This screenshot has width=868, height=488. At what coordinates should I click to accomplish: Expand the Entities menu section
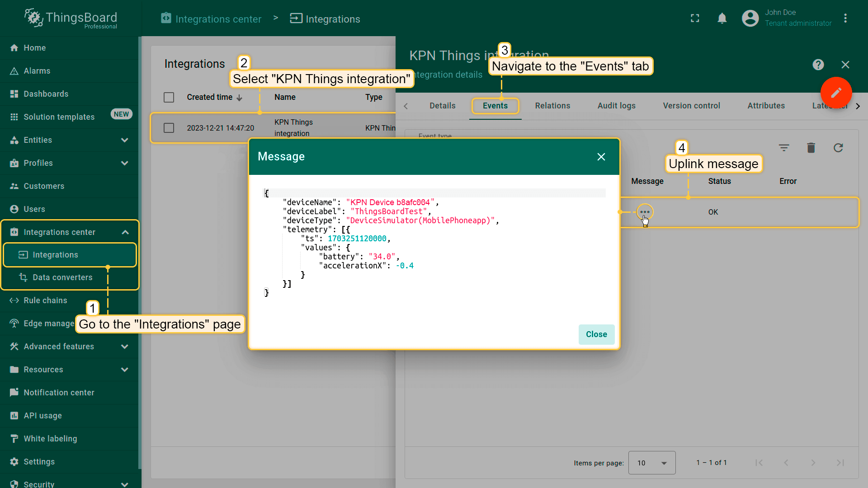click(125, 140)
